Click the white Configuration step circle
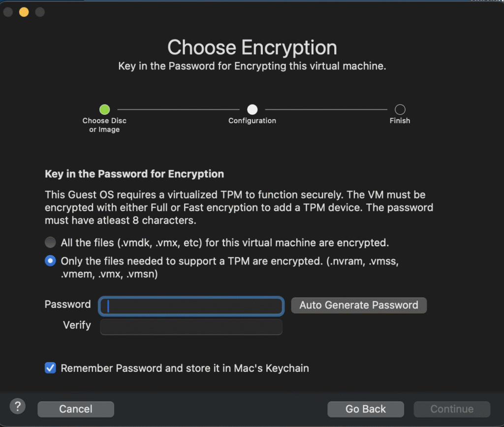504x427 pixels. point(252,109)
